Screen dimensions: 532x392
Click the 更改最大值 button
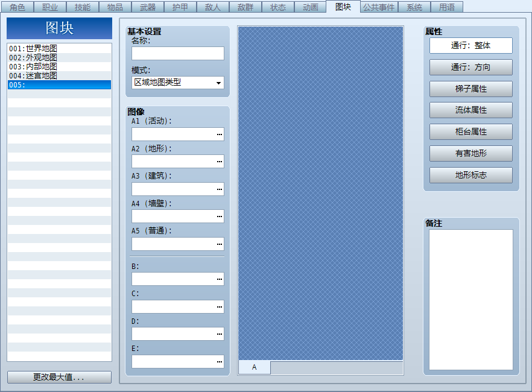59,377
